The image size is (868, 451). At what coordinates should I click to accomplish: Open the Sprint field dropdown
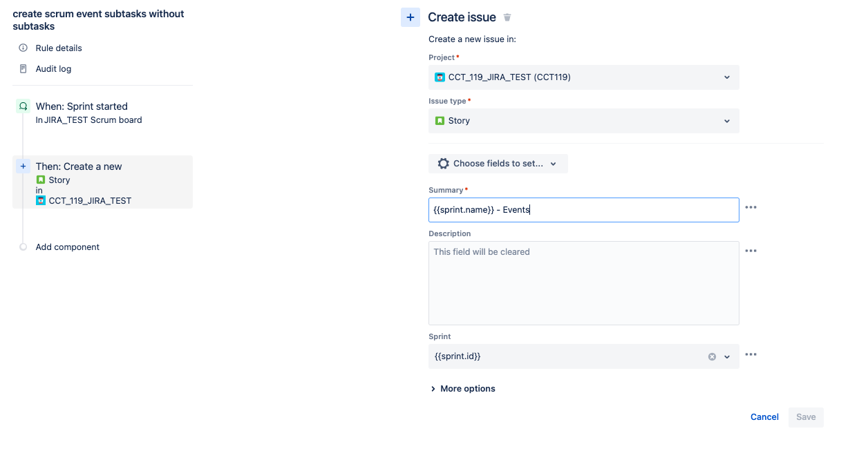click(726, 356)
